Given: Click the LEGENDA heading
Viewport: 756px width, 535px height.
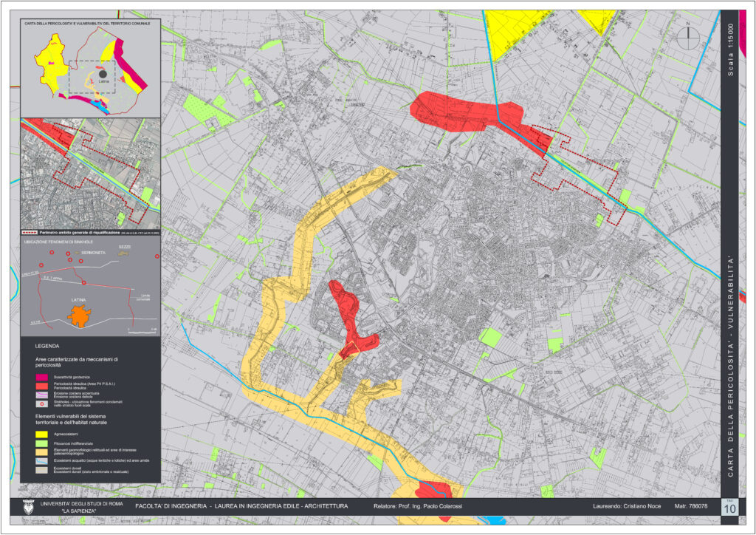Looking at the screenshot, I should coord(47,346).
